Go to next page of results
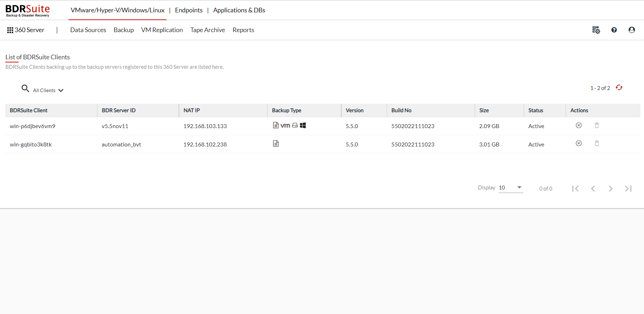Viewport: 644px width, 314px height. [x=610, y=188]
